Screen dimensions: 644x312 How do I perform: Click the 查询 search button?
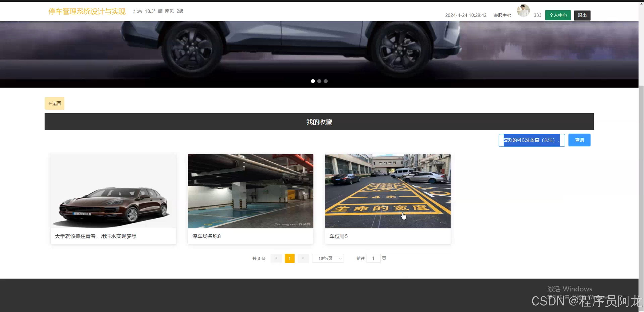click(x=579, y=140)
